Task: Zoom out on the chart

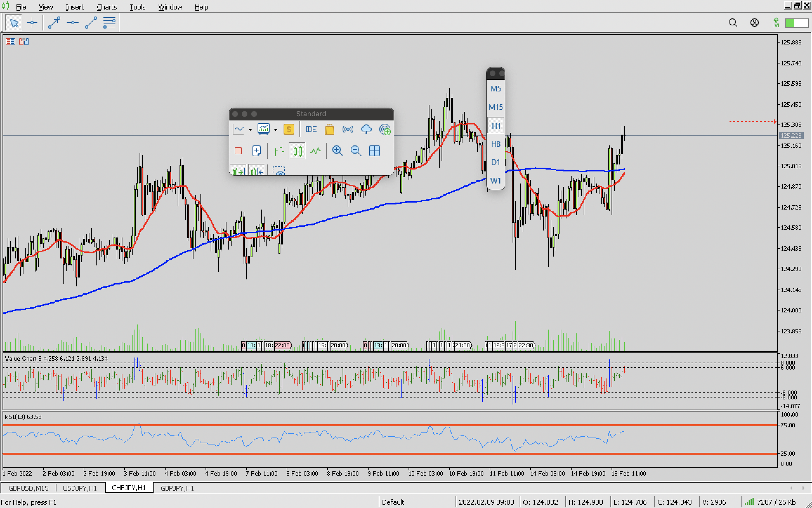Action: click(356, 151)
